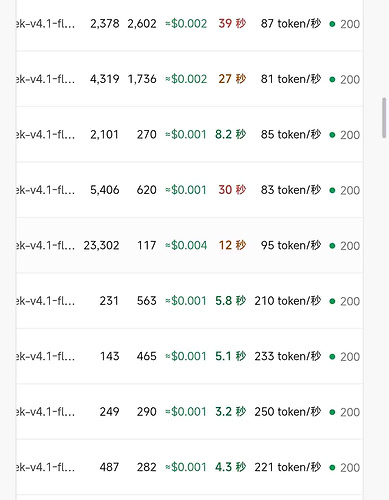Click the ≈$0.002 cost in the 39 秒 row
This screenshot has height=500, width=389.
[x=186, y=23]
